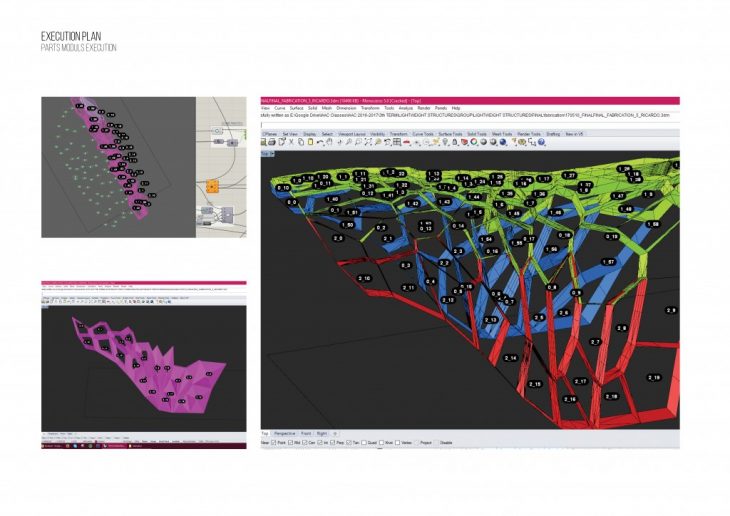Switch to the Perspective viewport tab
This screenshot has width=730, height=516.
286,433
